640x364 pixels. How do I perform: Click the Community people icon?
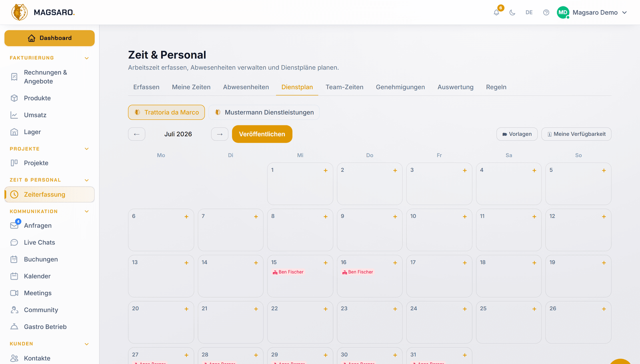[14, 310]
